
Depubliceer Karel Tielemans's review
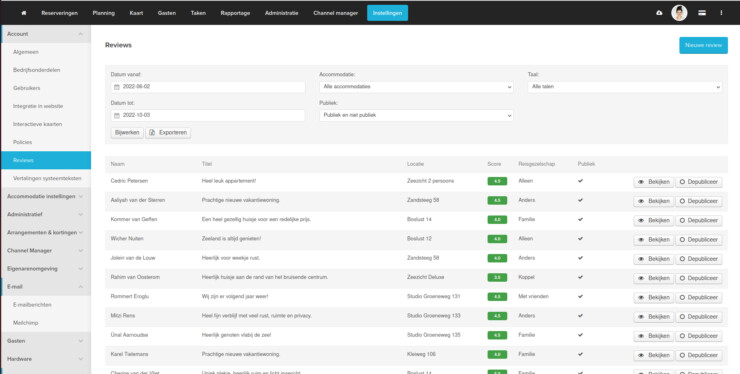click(x=698, y=356)
